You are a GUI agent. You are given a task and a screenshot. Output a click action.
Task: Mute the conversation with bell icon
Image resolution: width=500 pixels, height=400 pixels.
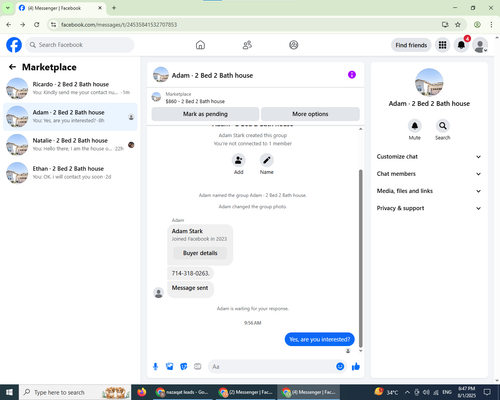[x=415, y=126]
